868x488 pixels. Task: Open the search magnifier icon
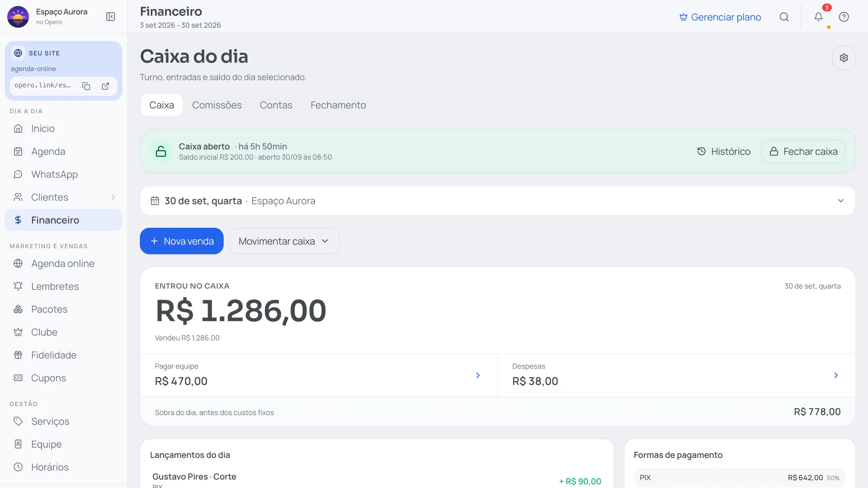point(784,17)
